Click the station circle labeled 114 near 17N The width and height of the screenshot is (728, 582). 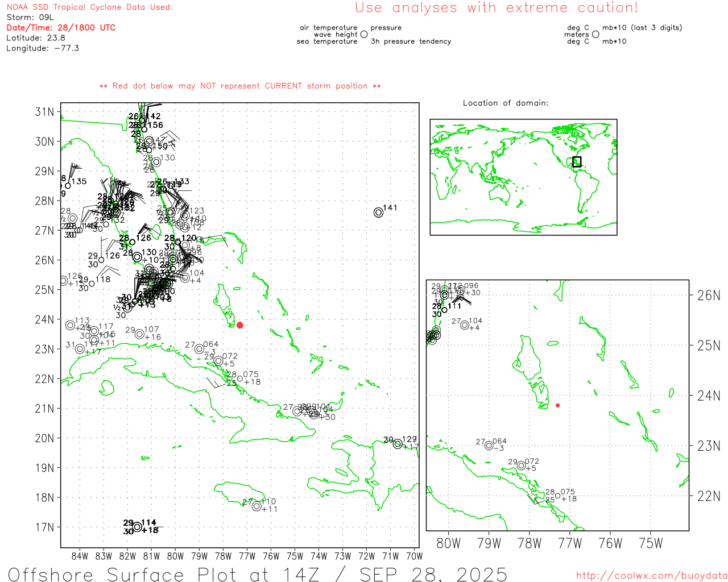(x=137, y=527)
